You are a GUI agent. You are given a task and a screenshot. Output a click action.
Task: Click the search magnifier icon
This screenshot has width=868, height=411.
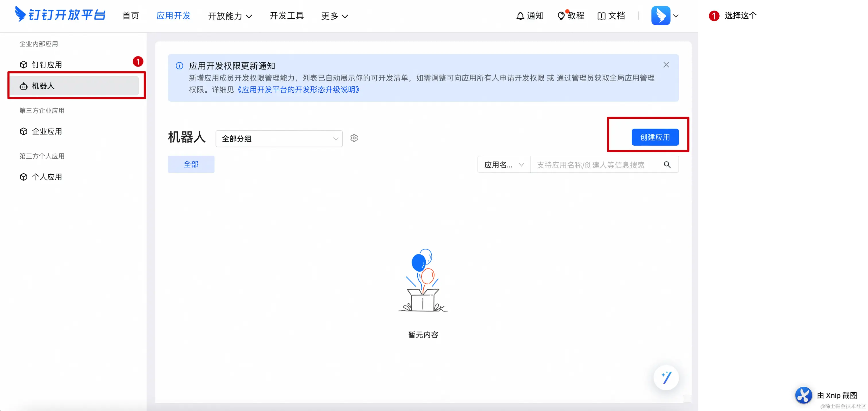[x=667, y=165]
